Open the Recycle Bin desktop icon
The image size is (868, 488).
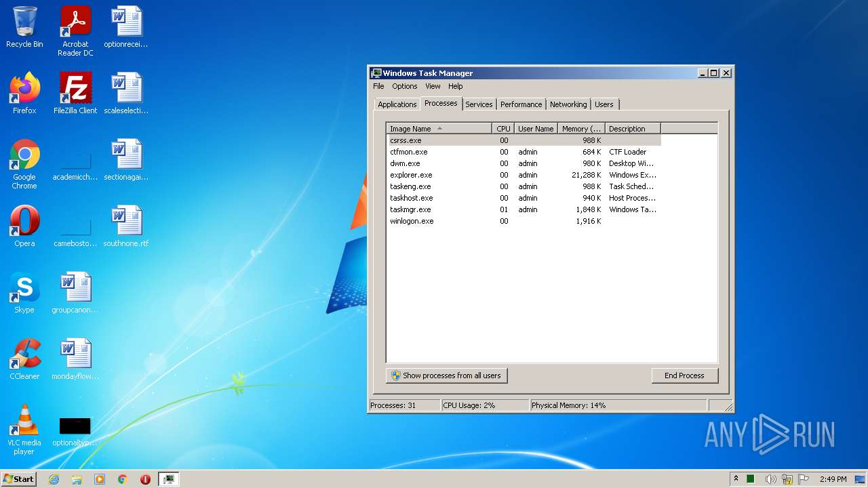(24, 28)
